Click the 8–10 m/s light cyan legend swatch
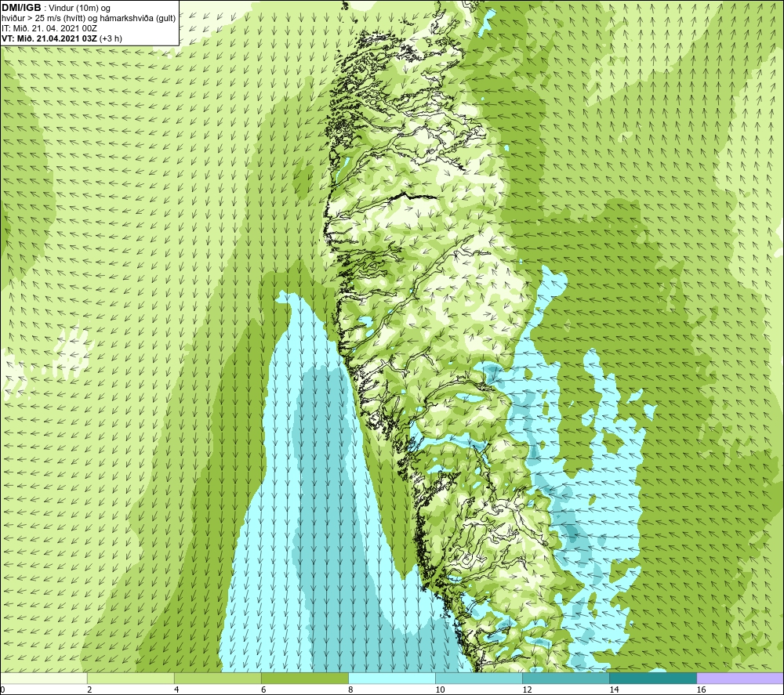 pos(392,679)
